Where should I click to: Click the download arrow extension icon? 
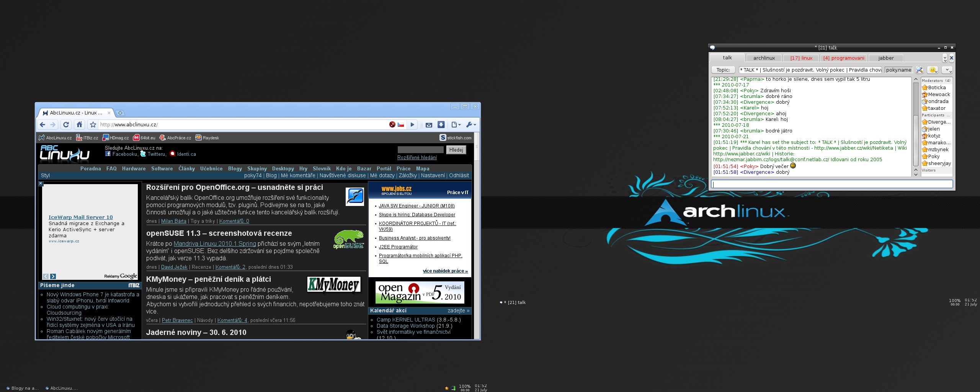pos(441,124)
